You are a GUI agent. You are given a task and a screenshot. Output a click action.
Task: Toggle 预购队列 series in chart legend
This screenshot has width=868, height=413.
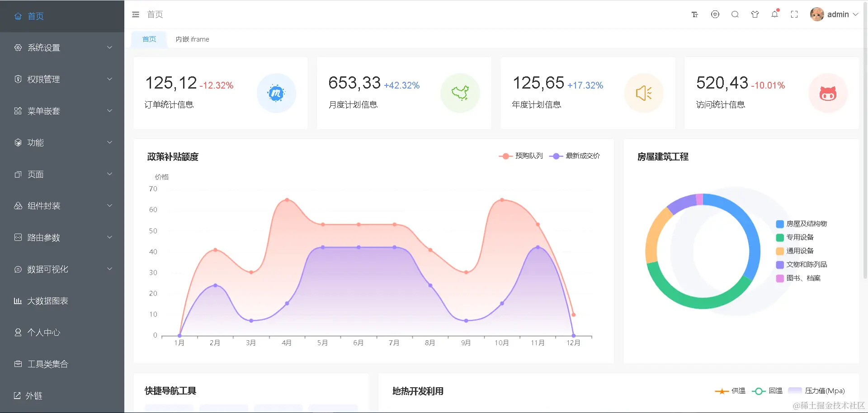coord(521,156)
